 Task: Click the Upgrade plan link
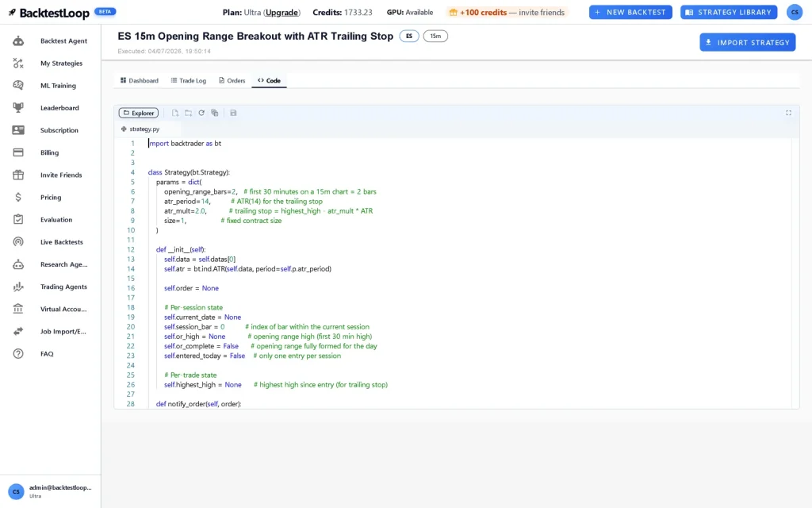(x=282, y=13)
